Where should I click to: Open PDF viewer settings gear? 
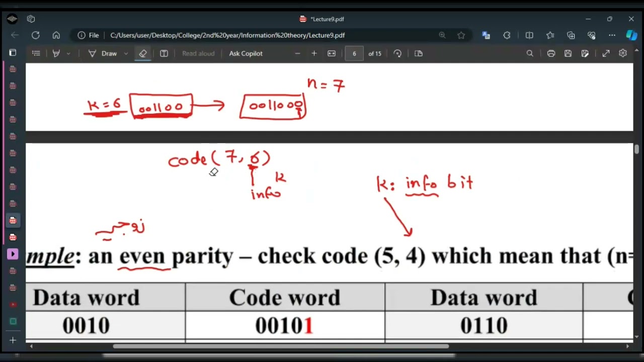pos(623,53)
